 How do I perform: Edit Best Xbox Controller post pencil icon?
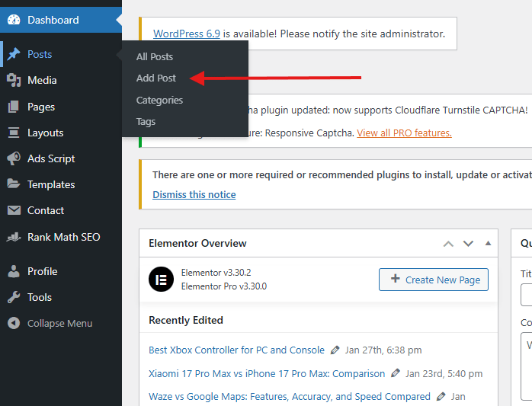pyautogui.click(x=335, y=350)
